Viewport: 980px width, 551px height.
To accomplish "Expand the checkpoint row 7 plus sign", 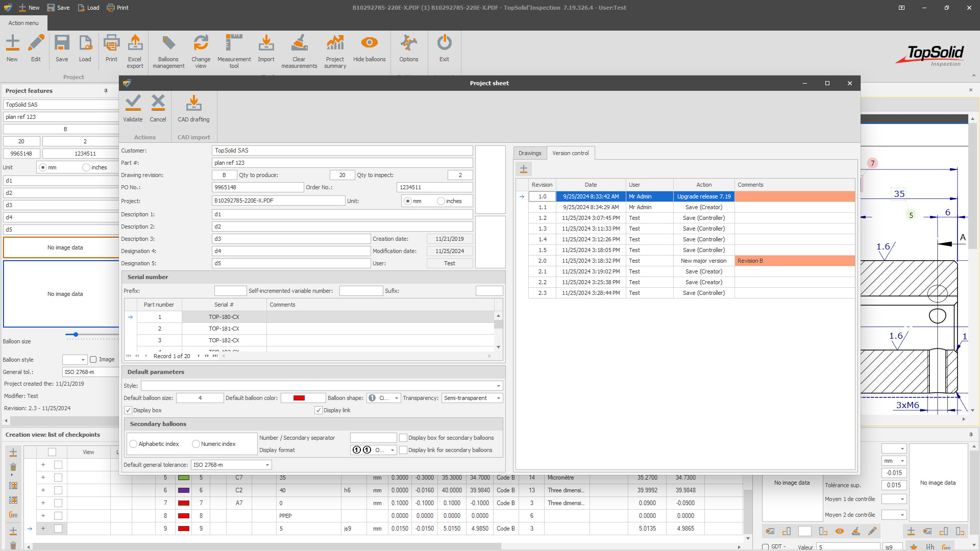I will (43, 503).
